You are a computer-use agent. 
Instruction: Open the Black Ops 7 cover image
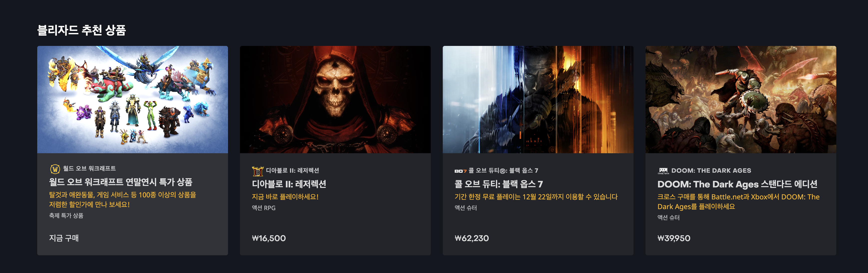click(538, 100)
